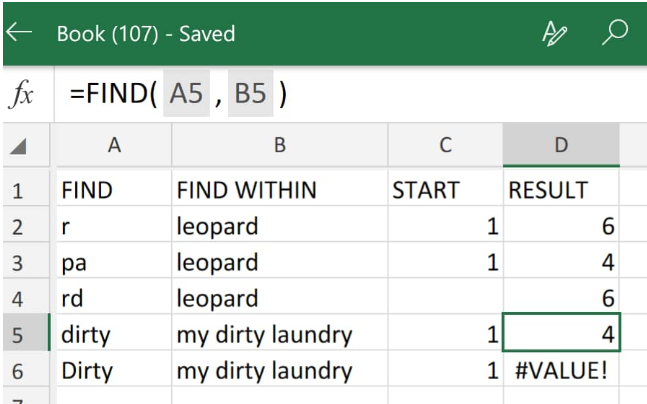Image resolution: width=647 pixels, height=404 pixels.
Task: Click the fx insert function icon
Action: (21, 94)
